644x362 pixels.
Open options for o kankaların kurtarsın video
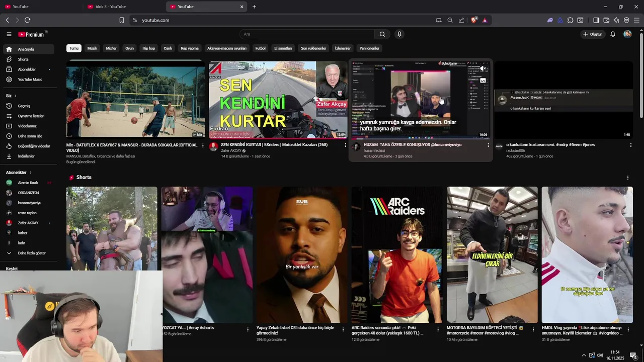click(x=630, y=145)
